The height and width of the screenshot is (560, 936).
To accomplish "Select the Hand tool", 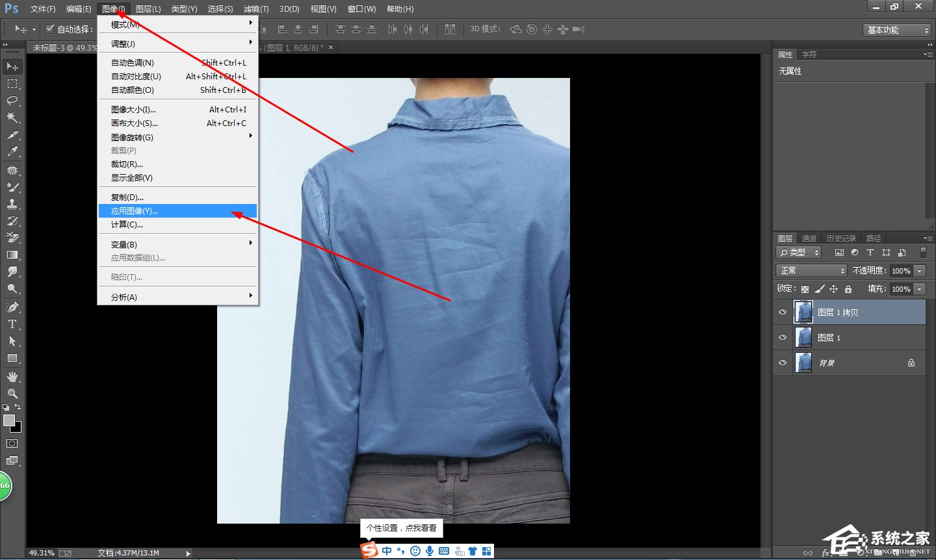I will [x=12, y=377].
